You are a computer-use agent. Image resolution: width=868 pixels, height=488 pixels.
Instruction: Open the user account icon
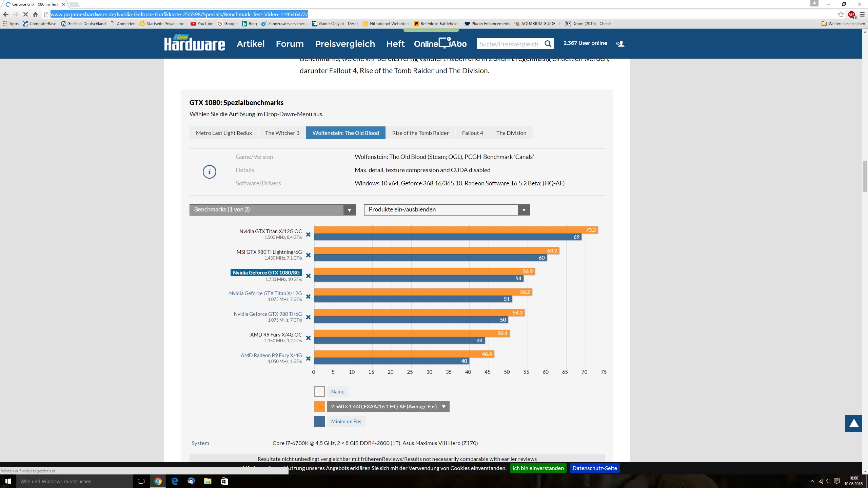(x=620, y=44)
